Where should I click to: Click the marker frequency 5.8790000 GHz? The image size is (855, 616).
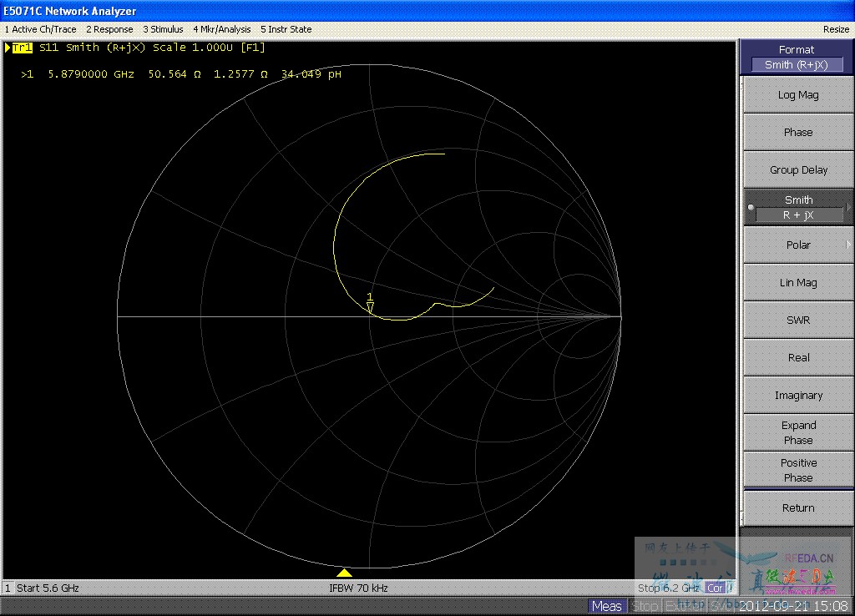[x=91, y=74]
